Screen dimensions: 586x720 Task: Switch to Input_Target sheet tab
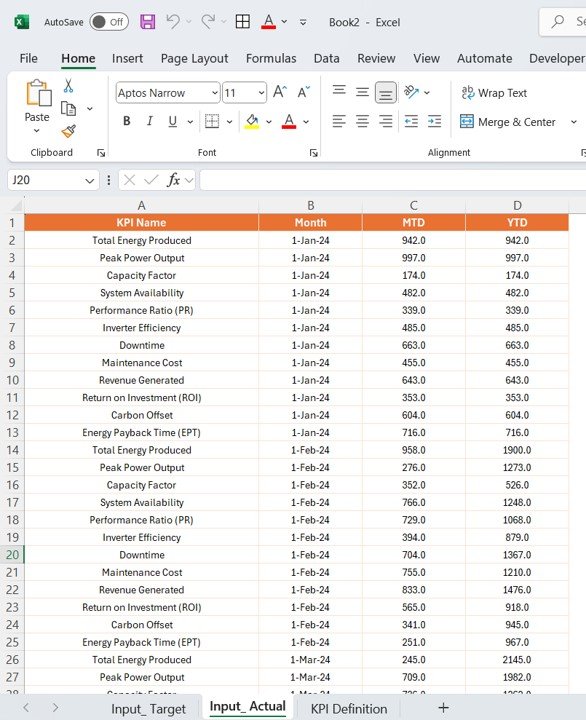point(148,709)
